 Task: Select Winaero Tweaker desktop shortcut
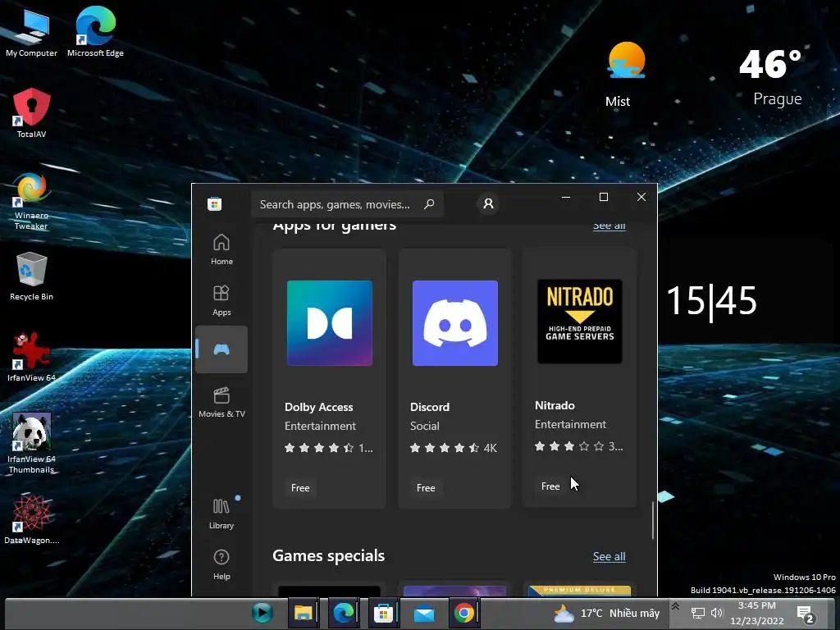[x=31, y=201]
